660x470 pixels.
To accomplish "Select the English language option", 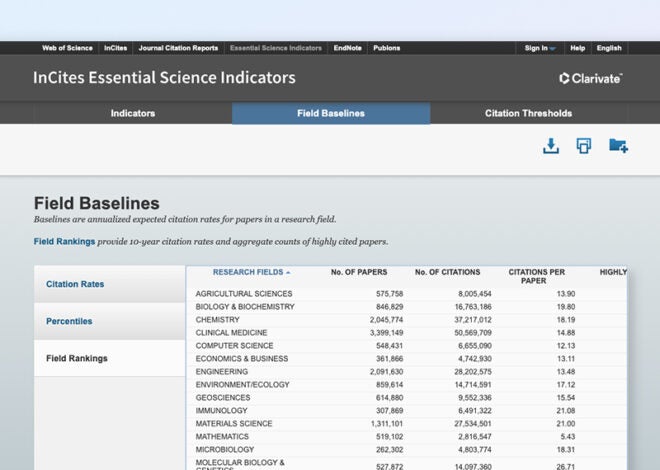I will (x=608, y=48).
